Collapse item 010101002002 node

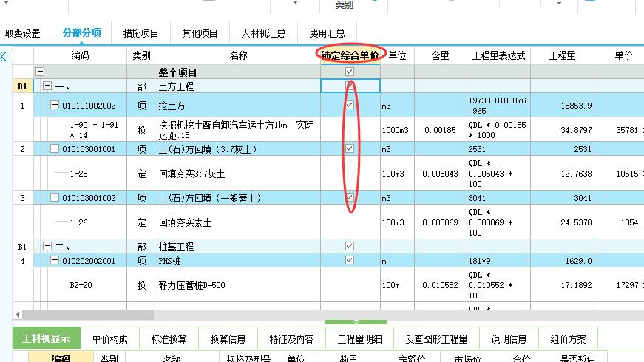point(55,105)
